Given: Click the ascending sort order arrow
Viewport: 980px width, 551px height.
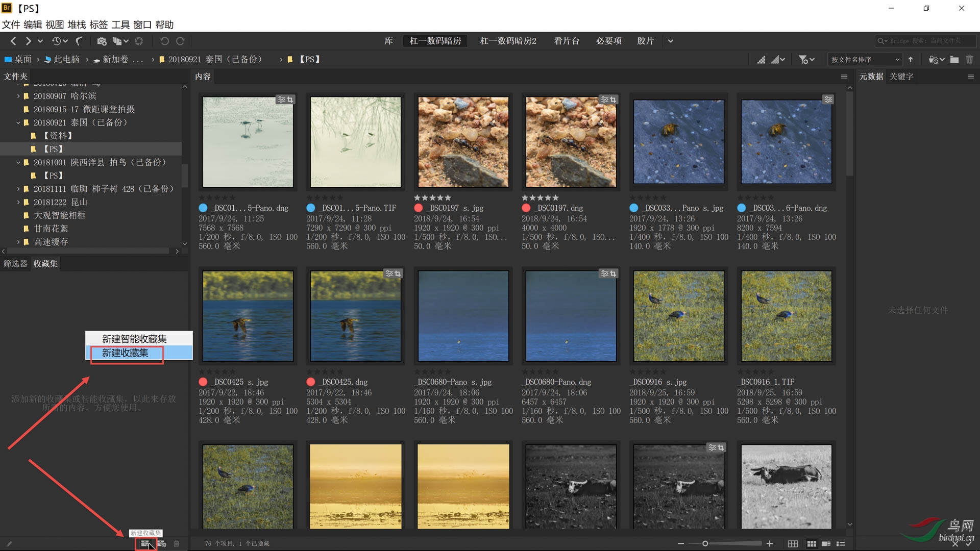Looking at the screenshot, I should click(911, 60).
